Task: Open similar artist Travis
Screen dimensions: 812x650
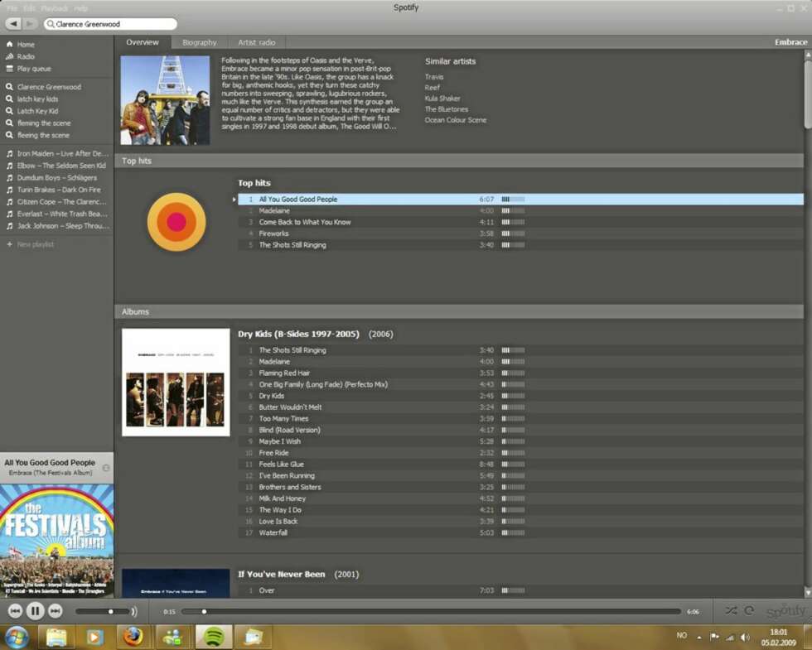Action: click(434, 76)
